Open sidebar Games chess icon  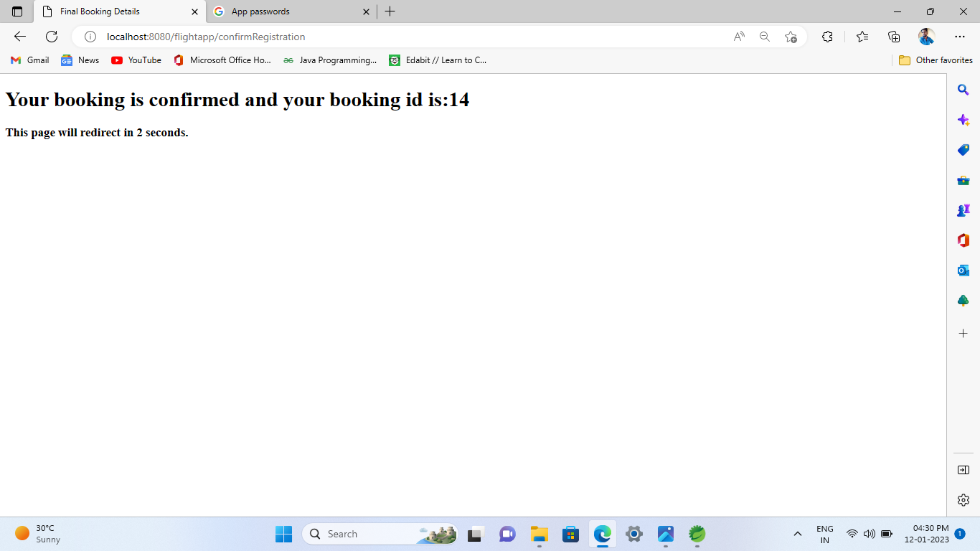[x=963, y=210]
